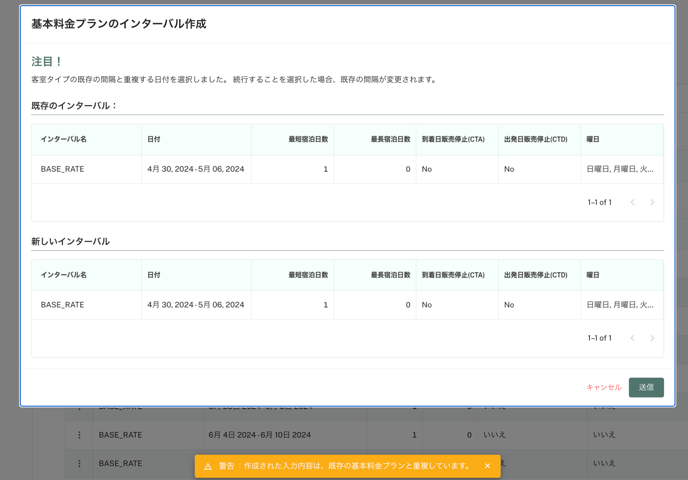Open kebab menu for the 6月 4日 BASE_RATE row
Image resolution: width=688 pixels, height=480 pixels.
coord(79,435)
